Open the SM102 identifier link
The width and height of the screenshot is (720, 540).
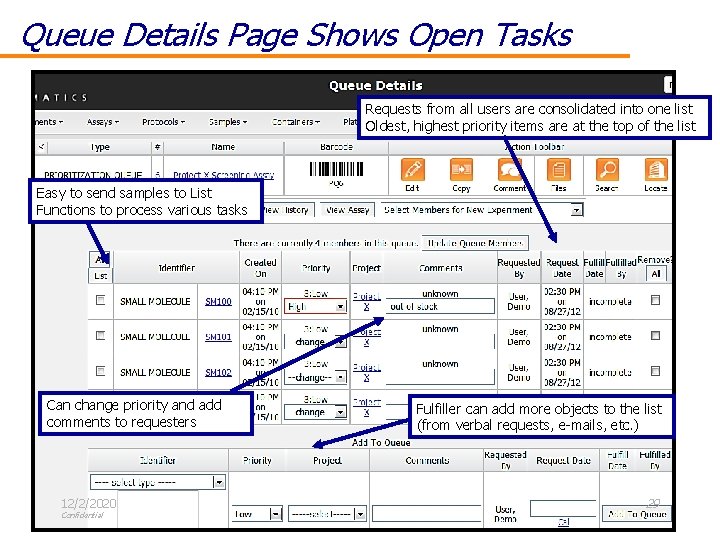click(x=218, y=372)
